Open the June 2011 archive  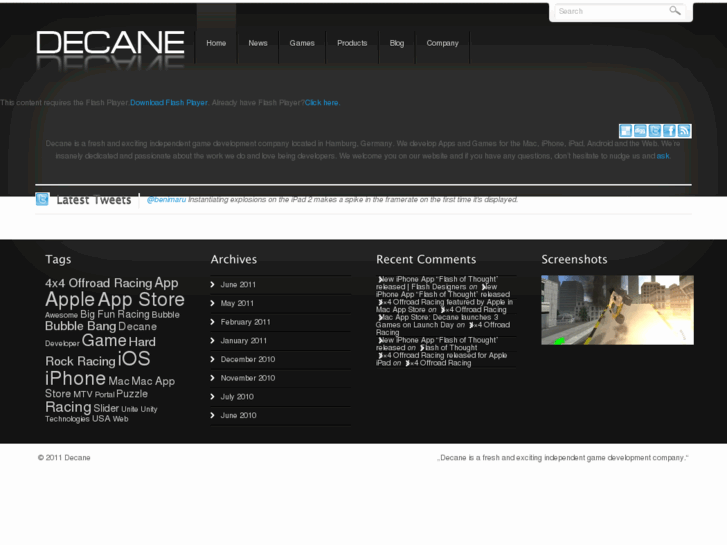pos(238,284)
